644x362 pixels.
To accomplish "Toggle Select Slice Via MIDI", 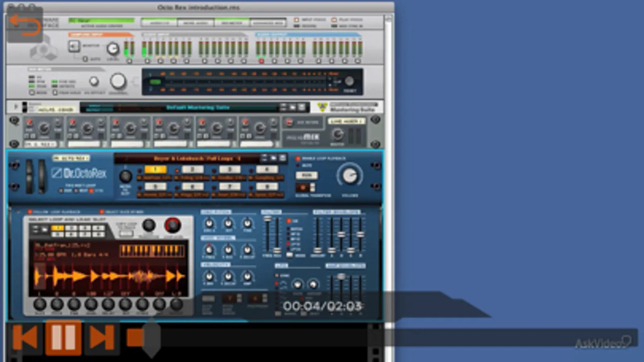I will click(x=101, y=212).
